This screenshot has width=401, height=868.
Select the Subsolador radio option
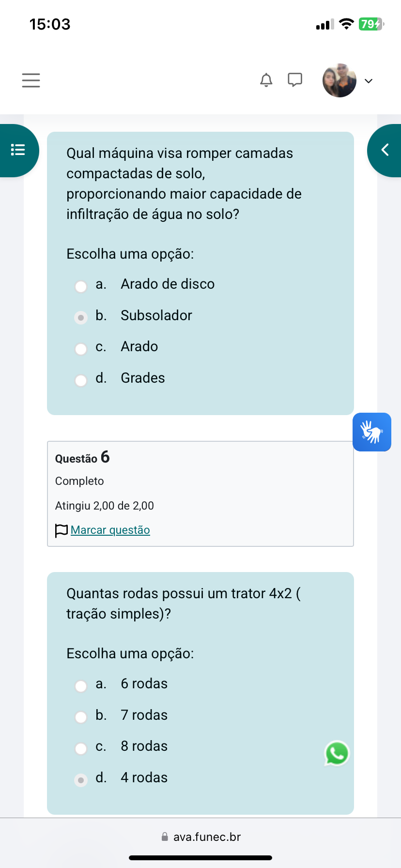[81, 318]
